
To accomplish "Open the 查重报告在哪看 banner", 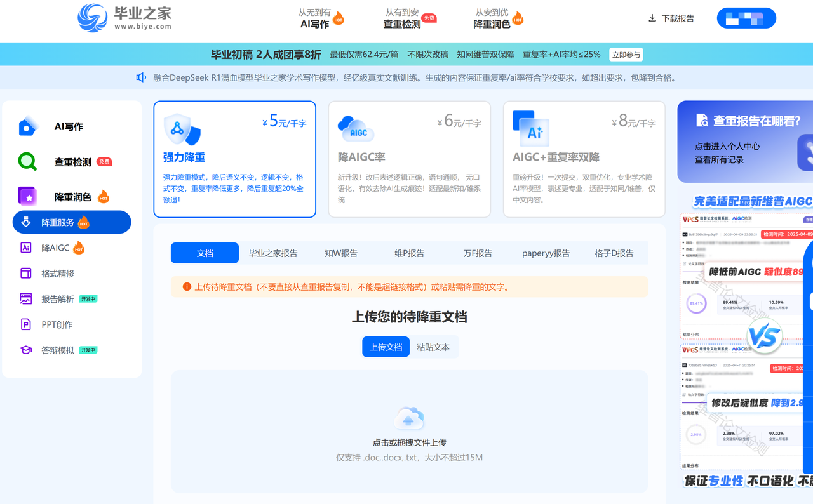I will tap(745, 142).
